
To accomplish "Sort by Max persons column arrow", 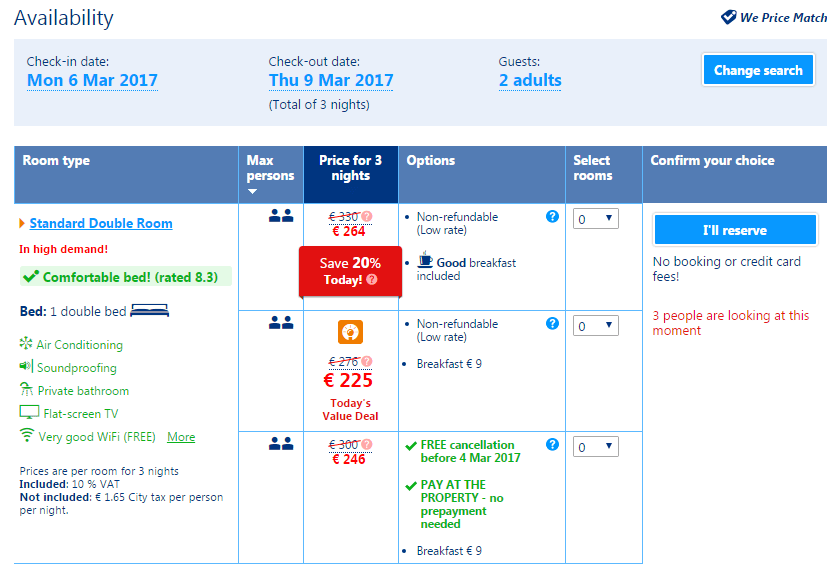I will (253, 191).
